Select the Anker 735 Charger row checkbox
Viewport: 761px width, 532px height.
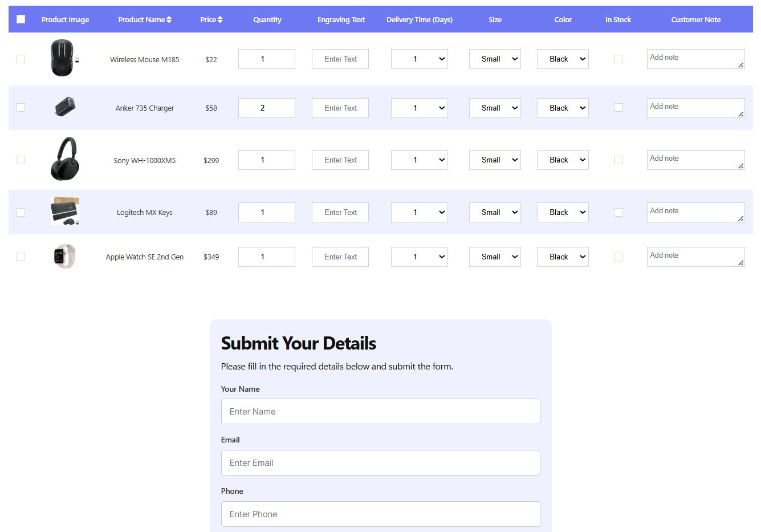click(x=21, y=107)
